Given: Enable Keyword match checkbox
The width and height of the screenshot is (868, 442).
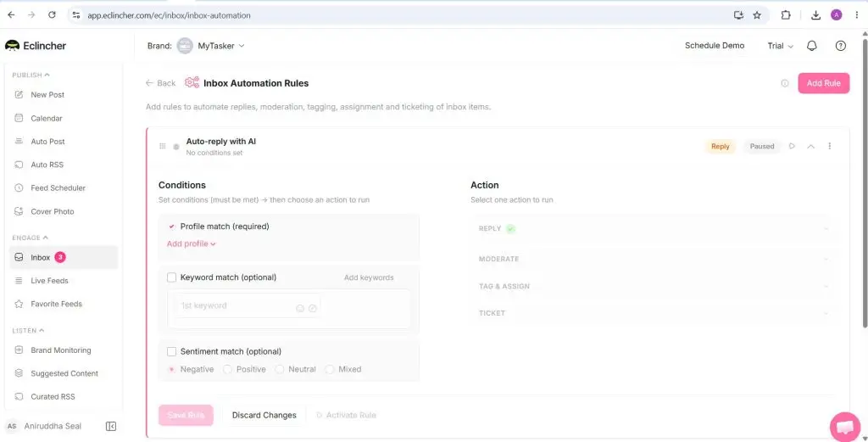Looking at the screenshot, I should click(171, 277).
